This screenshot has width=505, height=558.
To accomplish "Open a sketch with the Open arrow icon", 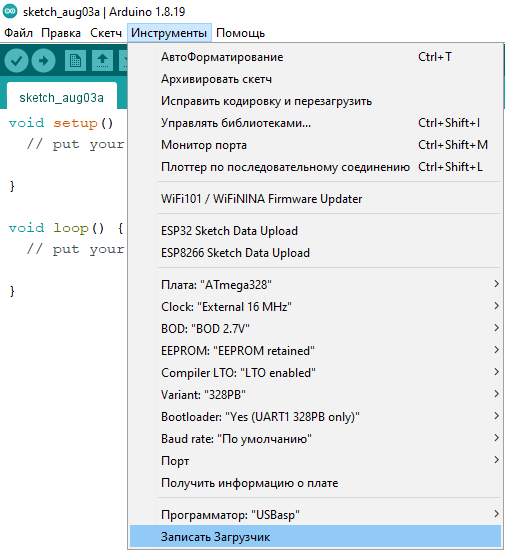I will coord(102,60).
